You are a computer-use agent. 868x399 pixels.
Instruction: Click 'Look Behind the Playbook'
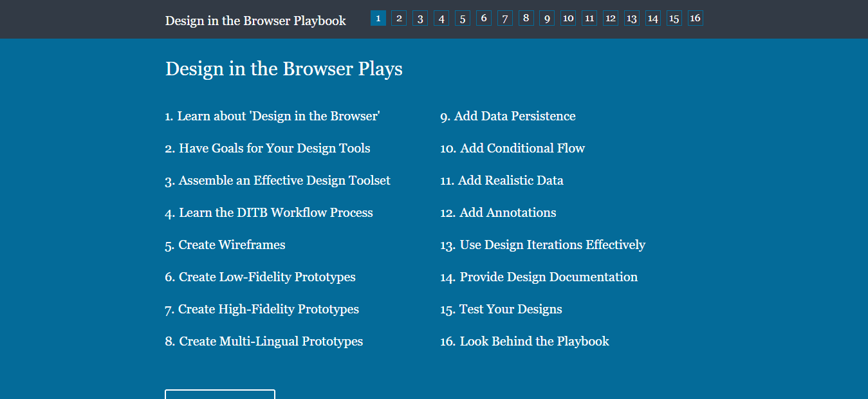535,341
